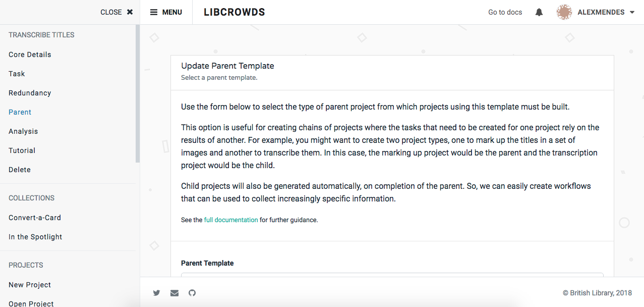Screen dimensions: 644x307
Task: Open the email envelope icon
Action: [x=174, y=293]
